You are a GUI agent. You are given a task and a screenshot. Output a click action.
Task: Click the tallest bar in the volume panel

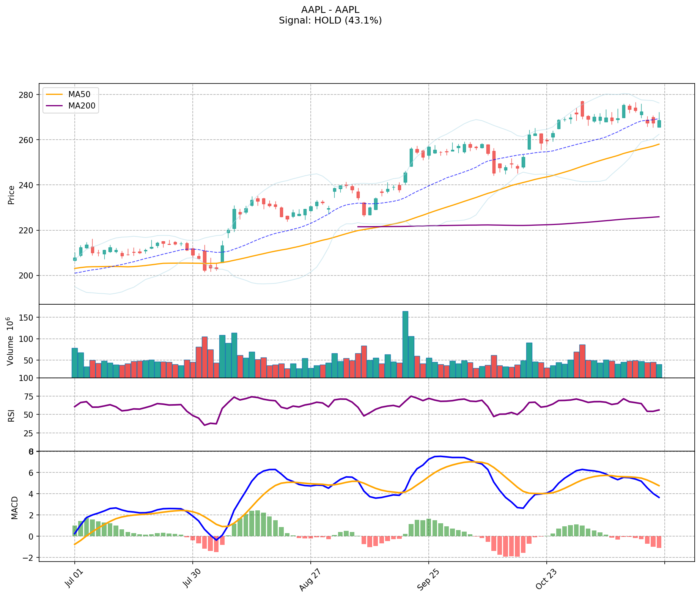click(x=405, y=344)
